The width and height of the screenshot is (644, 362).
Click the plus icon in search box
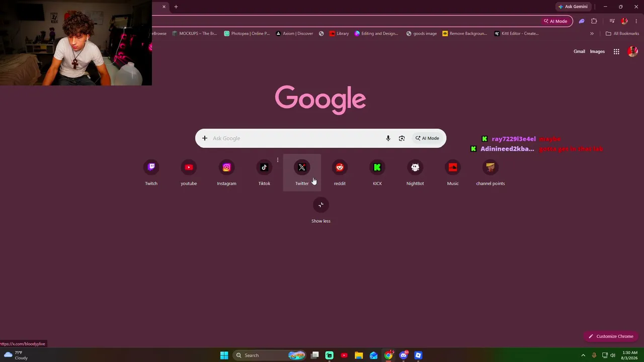205,138
